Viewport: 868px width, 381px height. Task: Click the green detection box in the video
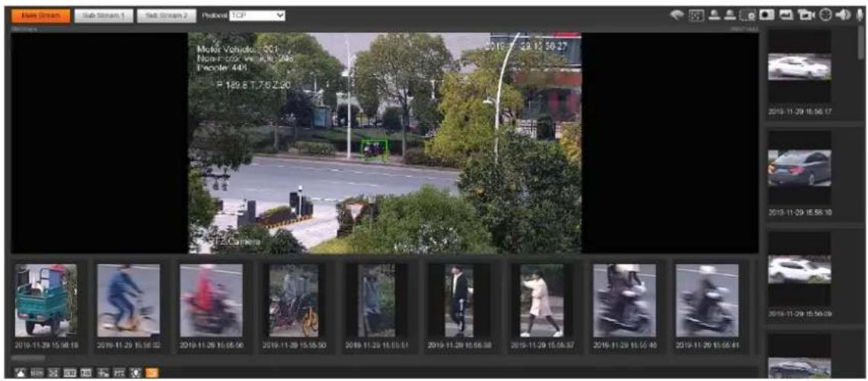coord(374,150)
